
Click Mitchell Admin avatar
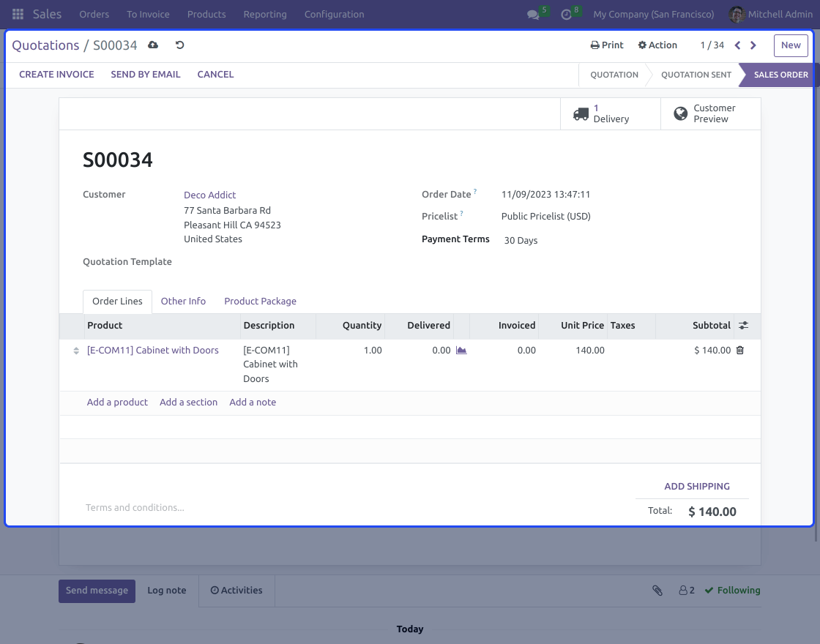[x=737, y=15]
